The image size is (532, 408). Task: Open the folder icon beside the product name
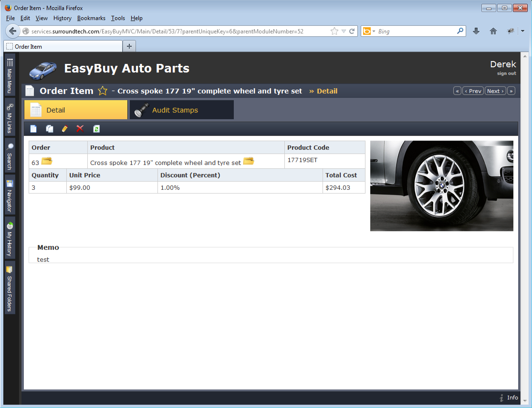tap(249, 161)
